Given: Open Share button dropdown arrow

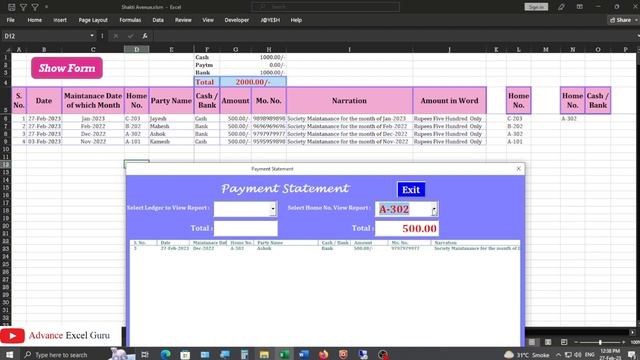Looking at the screenshot, I should 636,20.
